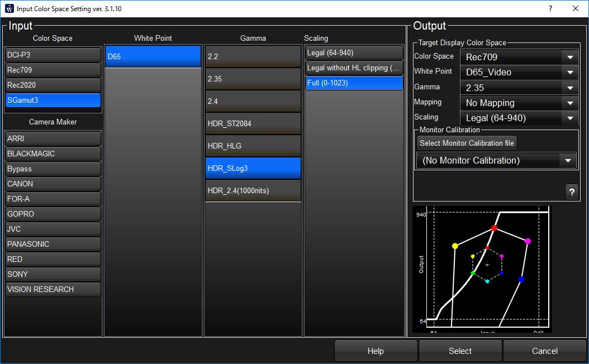Choose PANASONIC camera maker
This screenshot has width=589, height=364.
tap(53, 244)
